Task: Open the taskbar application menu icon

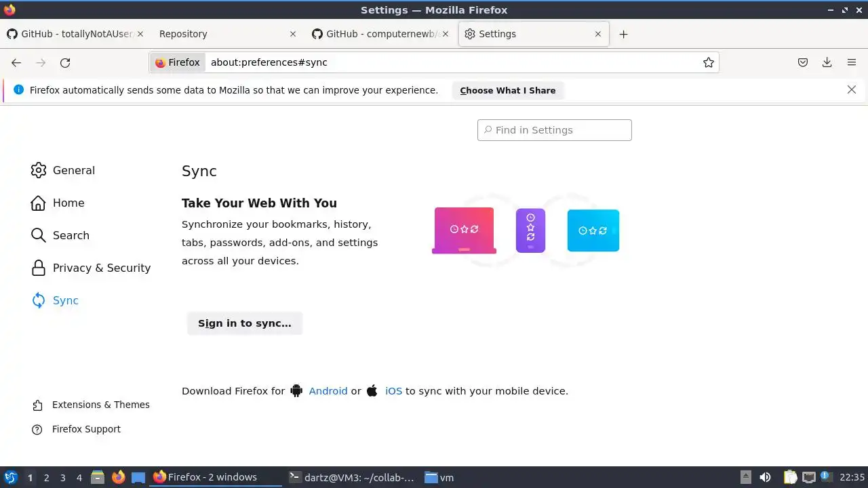Action: [x=11, y=477]
